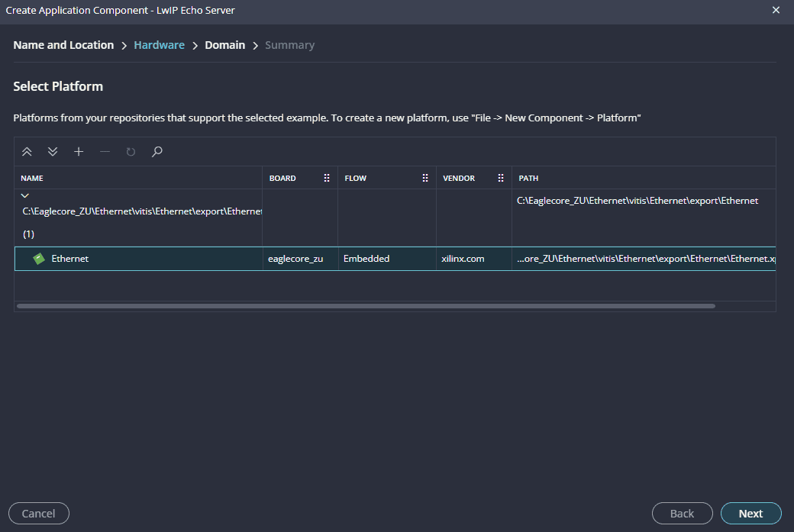Click the horizontal table scrollbar
This screenshot has height=532, width=794.
tap(366, 306)
